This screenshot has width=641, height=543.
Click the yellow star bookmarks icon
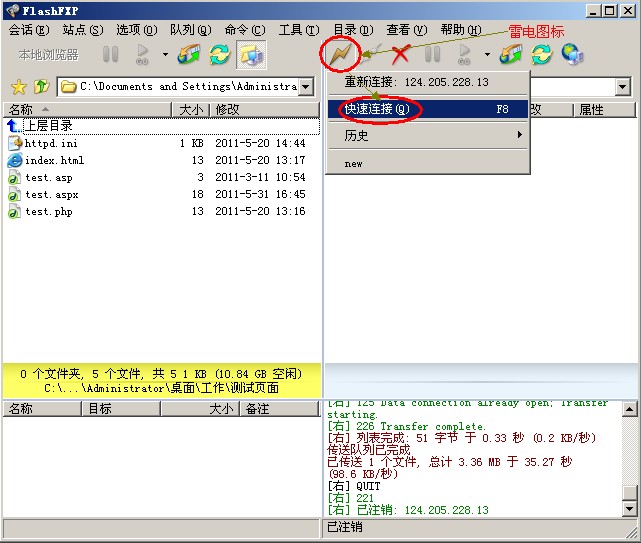[x=17, y=87]
